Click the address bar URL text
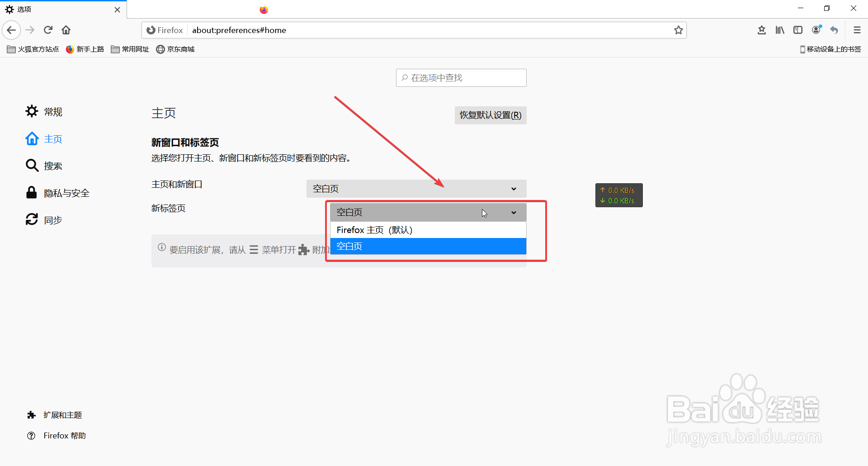The image size is (868, 466). 239,30
